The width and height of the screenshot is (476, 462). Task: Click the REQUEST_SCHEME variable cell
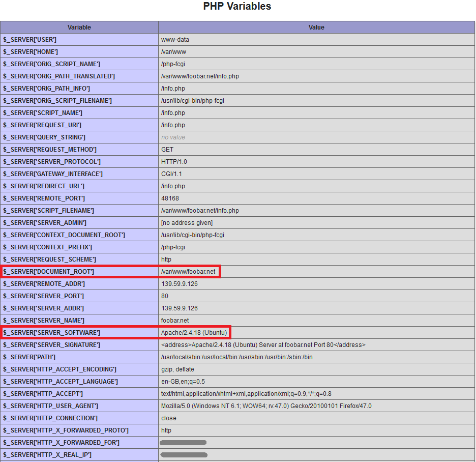click(79, 259)
